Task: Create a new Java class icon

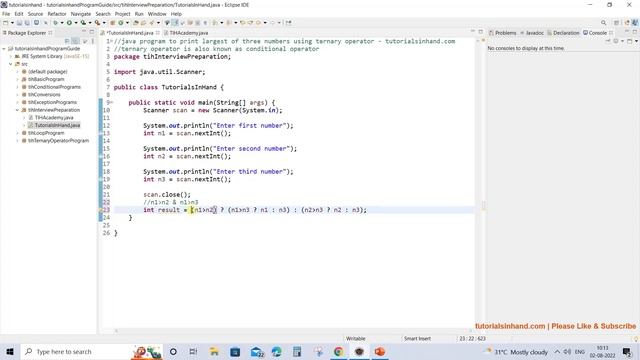Action: 121,23
